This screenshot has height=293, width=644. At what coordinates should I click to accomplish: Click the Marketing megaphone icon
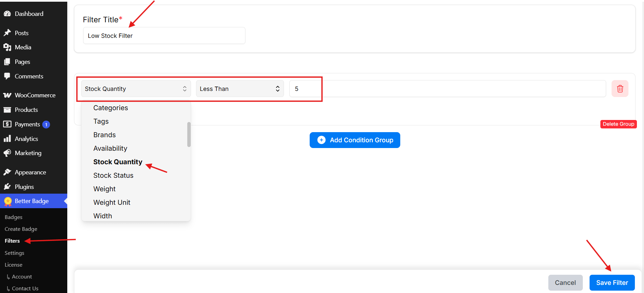coord(7,153)
